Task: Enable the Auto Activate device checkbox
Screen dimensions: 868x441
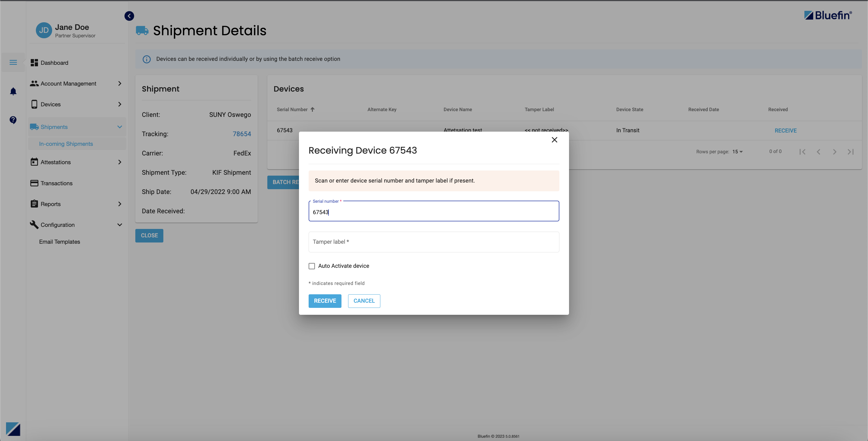Action: [x=312, y=266]
